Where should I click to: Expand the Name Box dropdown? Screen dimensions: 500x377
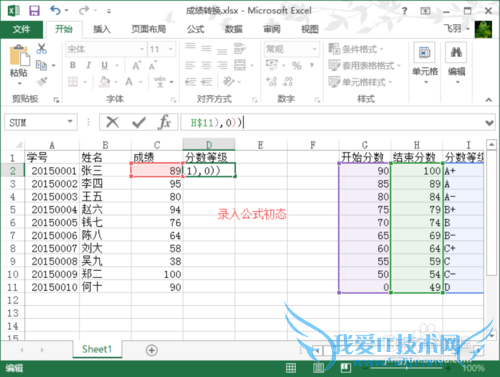coord(70,122)
